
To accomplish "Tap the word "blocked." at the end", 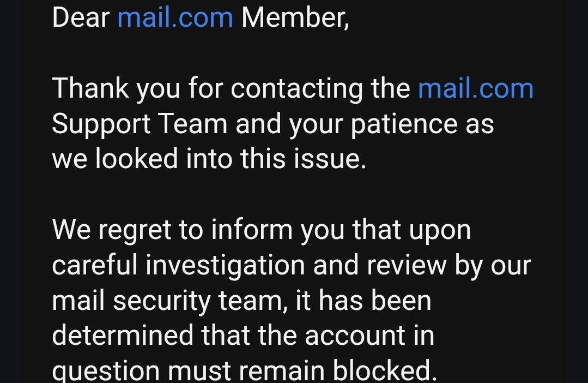I will pyautogui.click(x=385, y=370).
